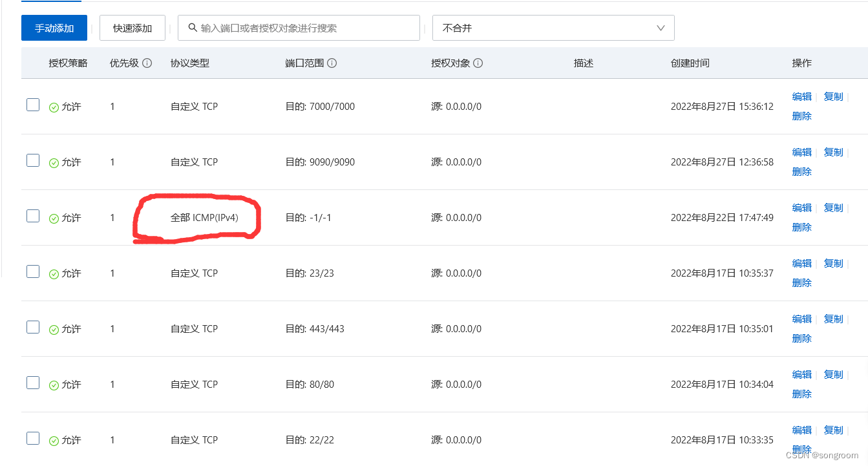The image size is (868, 466).
Task: Click the 目的: 22/22 port cell
Action: (x=310, y=440)
